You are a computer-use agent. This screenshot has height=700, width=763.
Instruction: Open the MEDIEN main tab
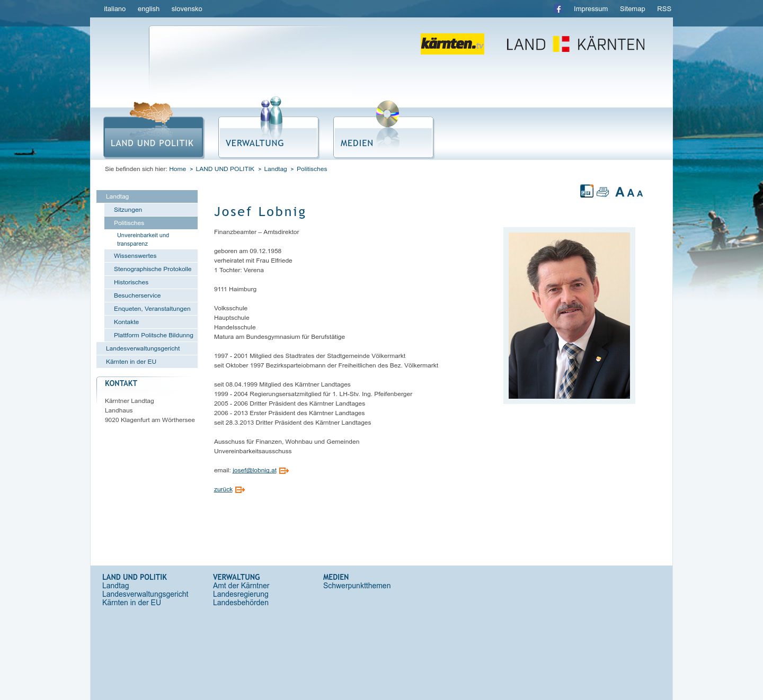(384, 137)
